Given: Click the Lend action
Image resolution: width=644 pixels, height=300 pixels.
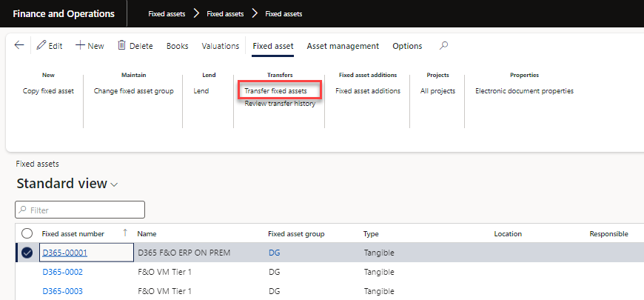Looking at the screenshot, I should pos(201,91).
